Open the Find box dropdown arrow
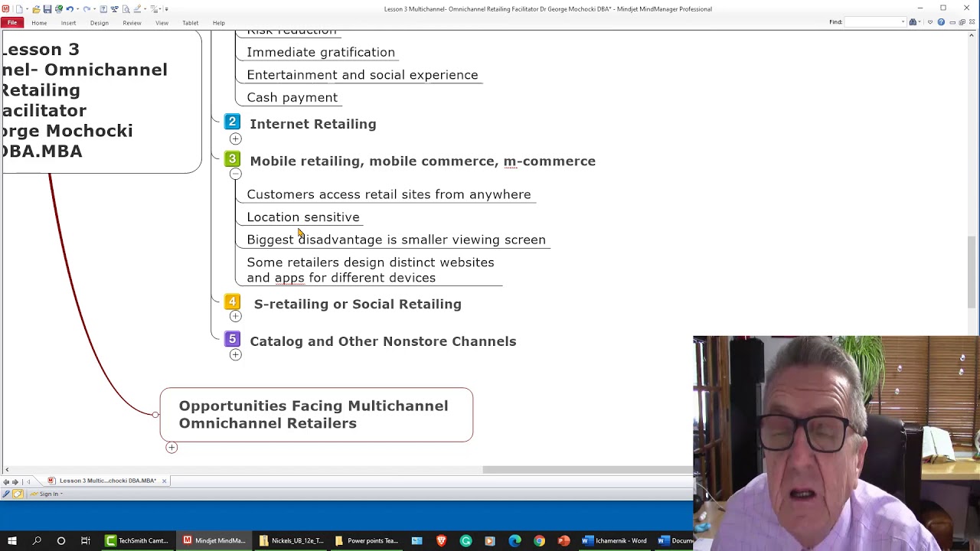Screen dimensions: 980x551 (x=903, y=21)
